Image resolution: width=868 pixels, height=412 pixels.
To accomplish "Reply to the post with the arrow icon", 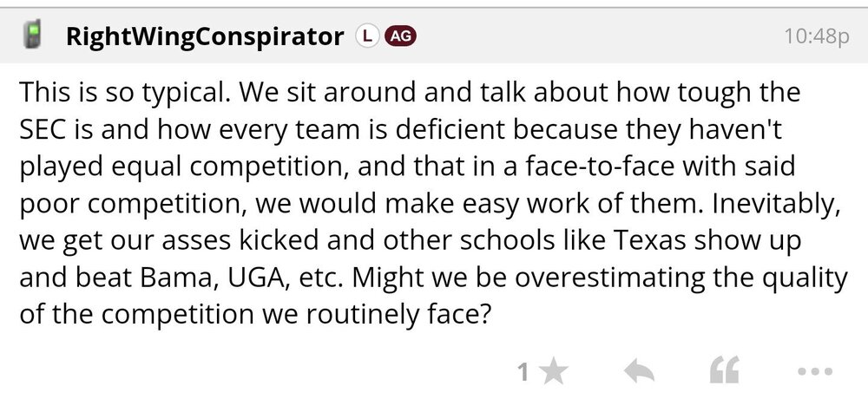I will click(639, 373).
